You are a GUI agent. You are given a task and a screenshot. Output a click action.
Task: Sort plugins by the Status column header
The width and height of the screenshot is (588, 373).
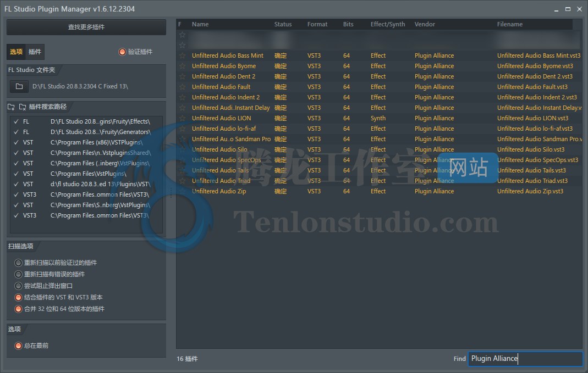pos(283,24)
